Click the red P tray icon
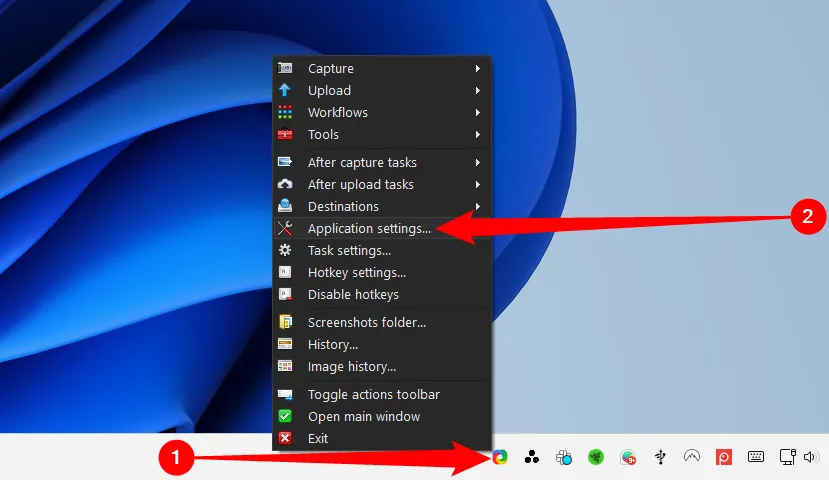Screen dimensions: 829x480 tap(724, 457)
